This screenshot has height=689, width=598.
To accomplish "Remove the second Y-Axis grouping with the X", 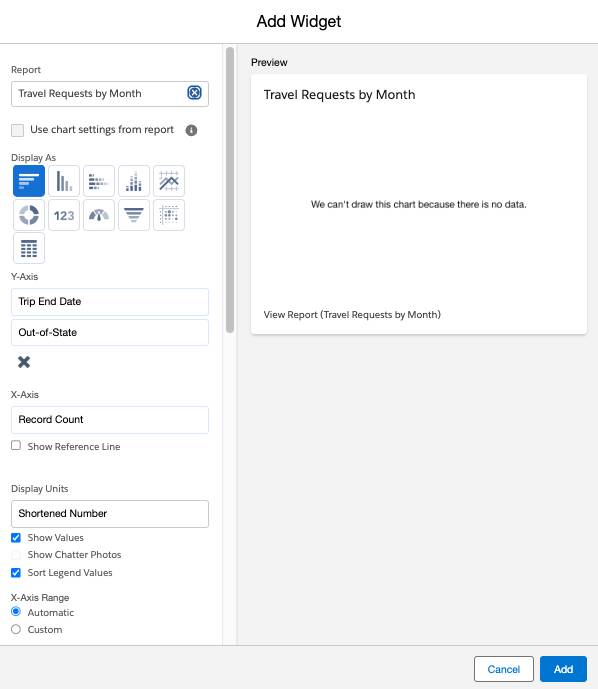I will tap(24, 362).
